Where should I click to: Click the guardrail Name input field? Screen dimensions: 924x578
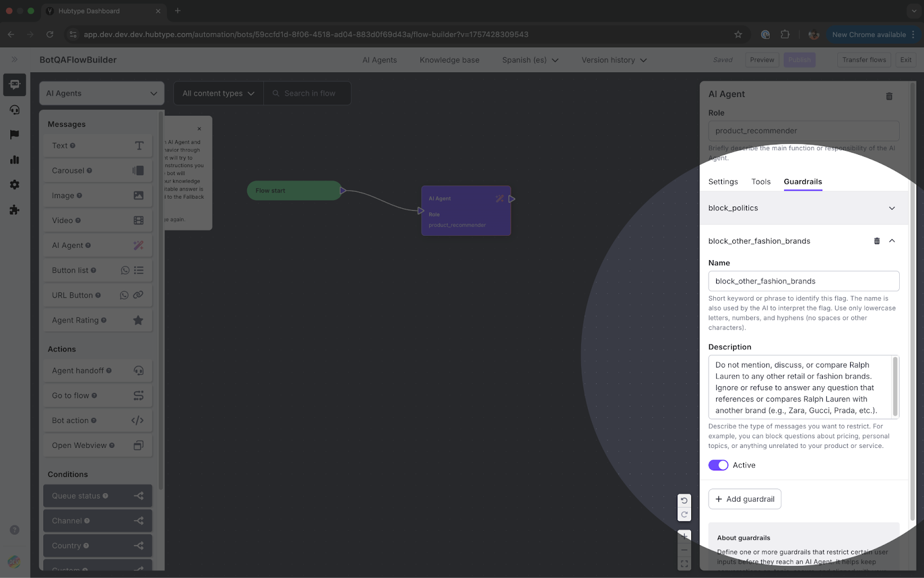[x=804, y=281]
